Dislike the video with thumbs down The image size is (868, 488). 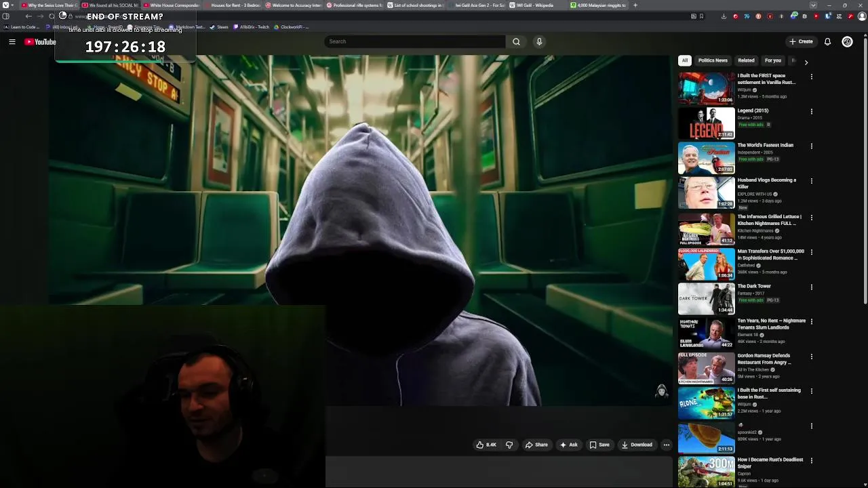tap(509, 445)
